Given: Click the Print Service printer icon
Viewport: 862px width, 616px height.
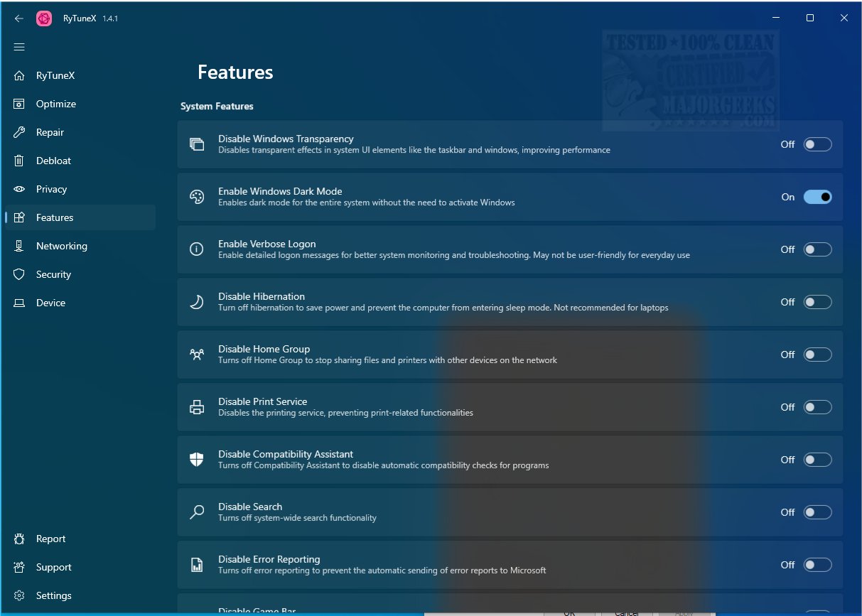Looking at the screenshot, I should click(197, 407).
